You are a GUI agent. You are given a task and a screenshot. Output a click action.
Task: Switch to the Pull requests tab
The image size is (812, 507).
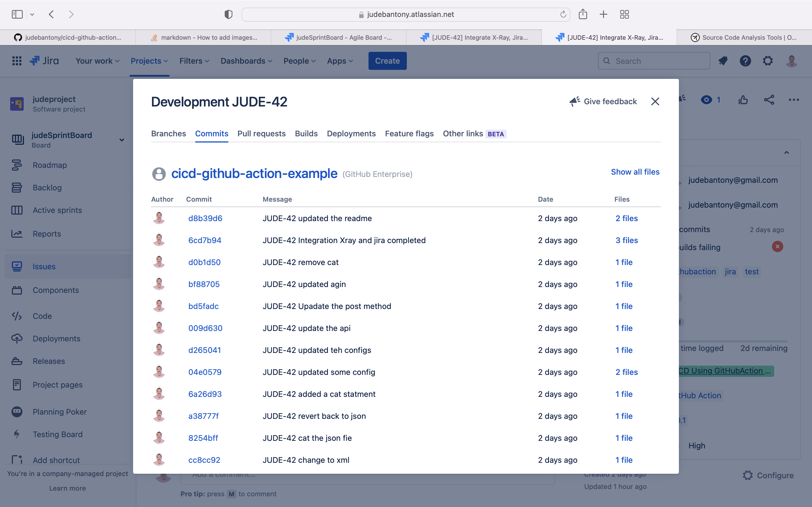click(261, 134)
